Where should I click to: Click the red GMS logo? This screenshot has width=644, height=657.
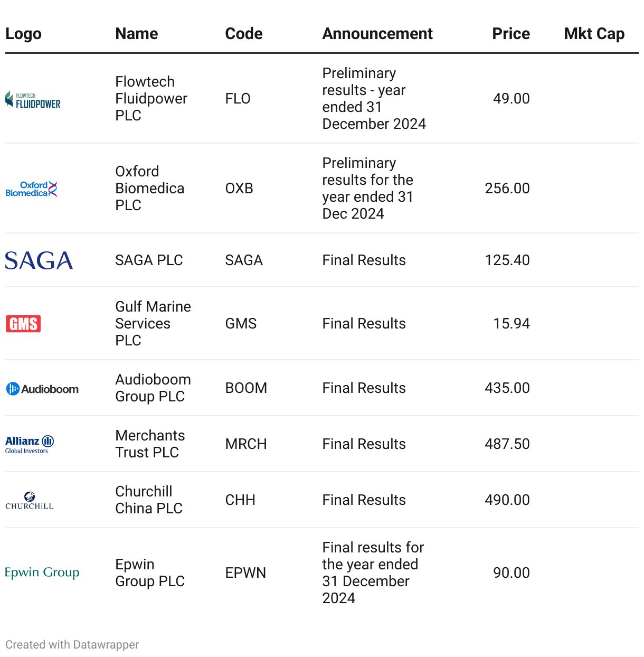[x=23, y=324]
